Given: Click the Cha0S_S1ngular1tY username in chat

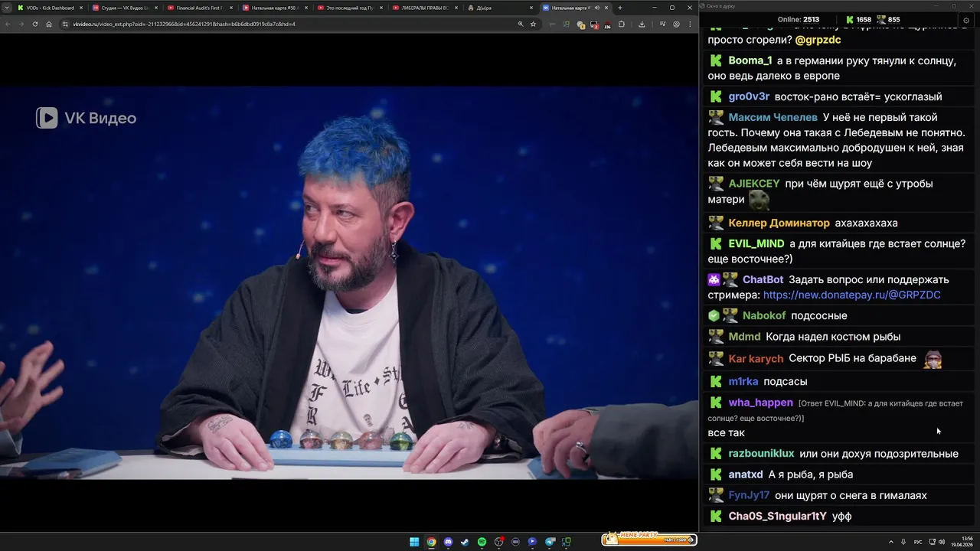Looking at the screenshot, I should coord(777,516).
